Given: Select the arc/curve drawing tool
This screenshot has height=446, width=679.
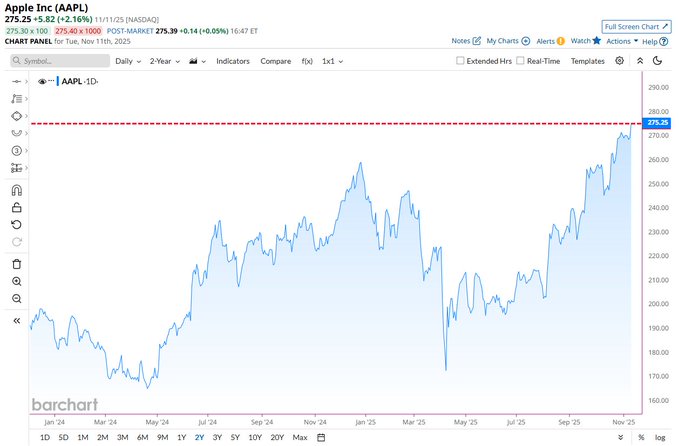Looking at the screenshot, I should 16,133.
